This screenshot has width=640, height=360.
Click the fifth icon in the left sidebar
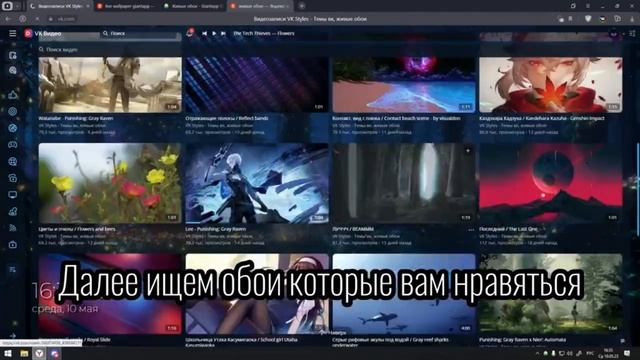pyautogui.click(x=13, y=128)
